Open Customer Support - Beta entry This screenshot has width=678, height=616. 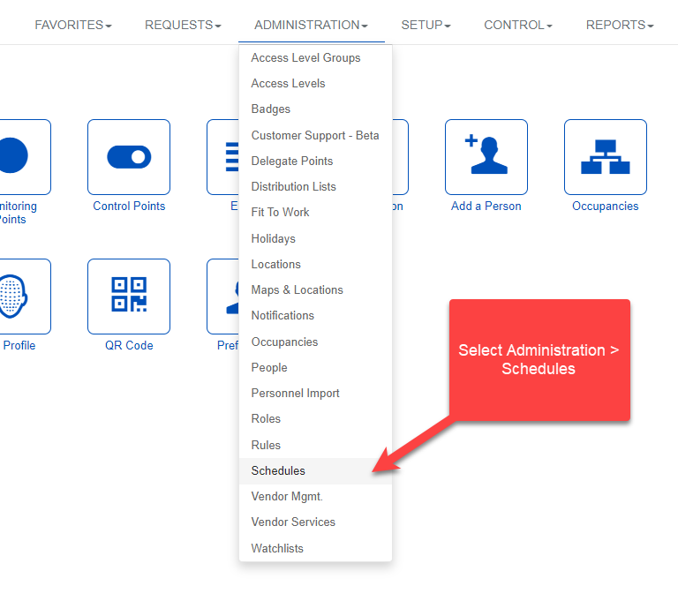(315, 136)
